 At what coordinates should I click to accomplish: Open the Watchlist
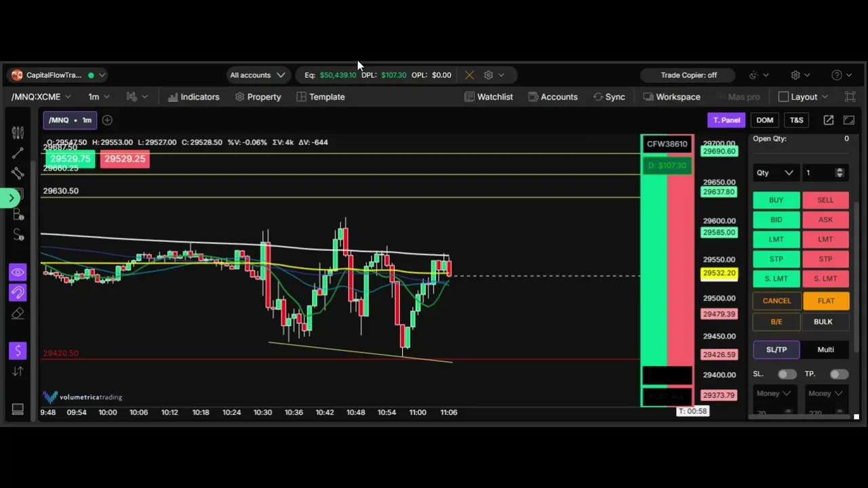(x=488, y=97)
